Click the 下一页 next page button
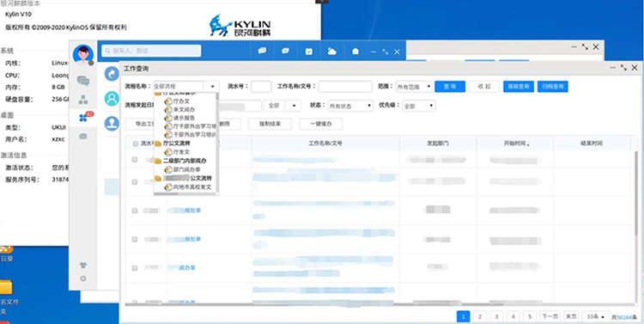The image size is (644, 324). [550, 316]
